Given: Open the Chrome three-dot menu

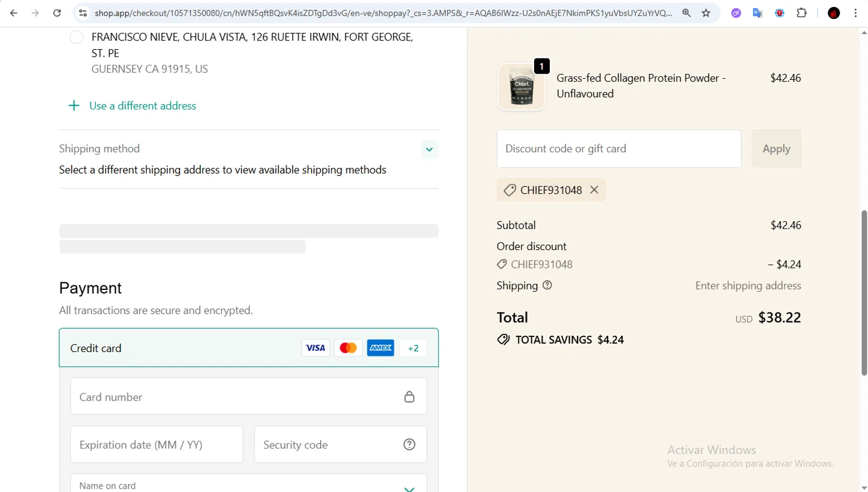Looking at the screenshot, I should pyautogui.click(x=855, y=13).
